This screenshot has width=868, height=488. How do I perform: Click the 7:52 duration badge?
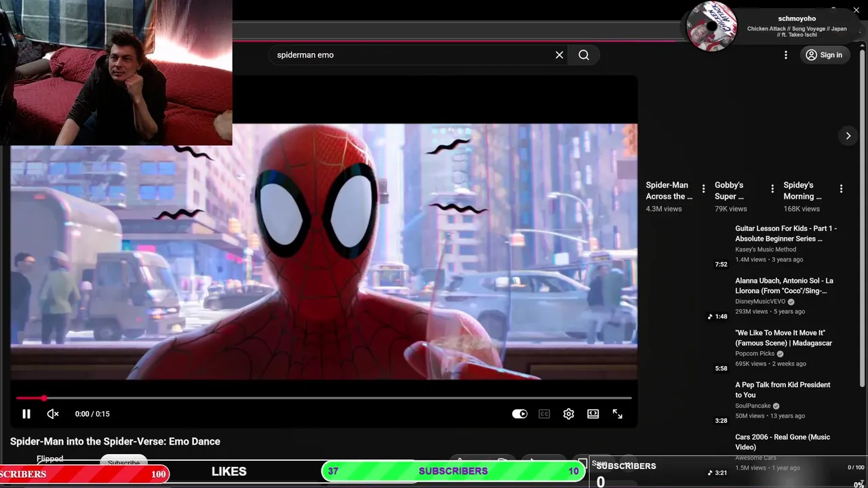[721, 264]
